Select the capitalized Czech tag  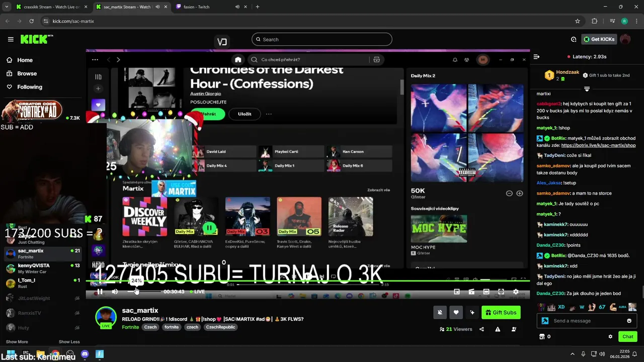click(x=150, y=327)
